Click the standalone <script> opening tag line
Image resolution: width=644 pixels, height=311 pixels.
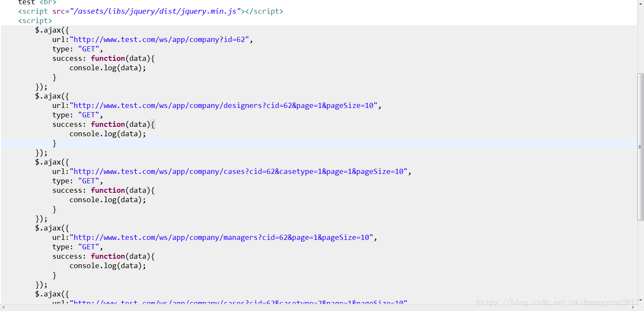(35, 21)
